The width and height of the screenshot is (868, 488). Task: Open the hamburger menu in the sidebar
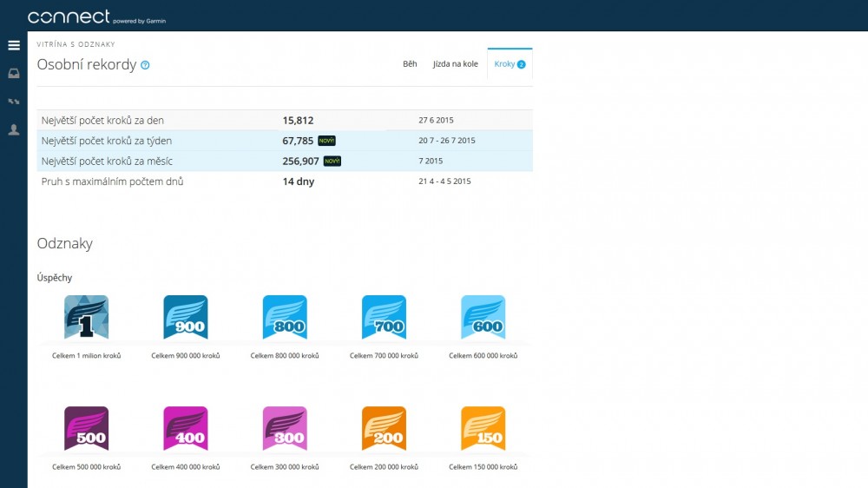pyautogui.click(x=14, y=45)
